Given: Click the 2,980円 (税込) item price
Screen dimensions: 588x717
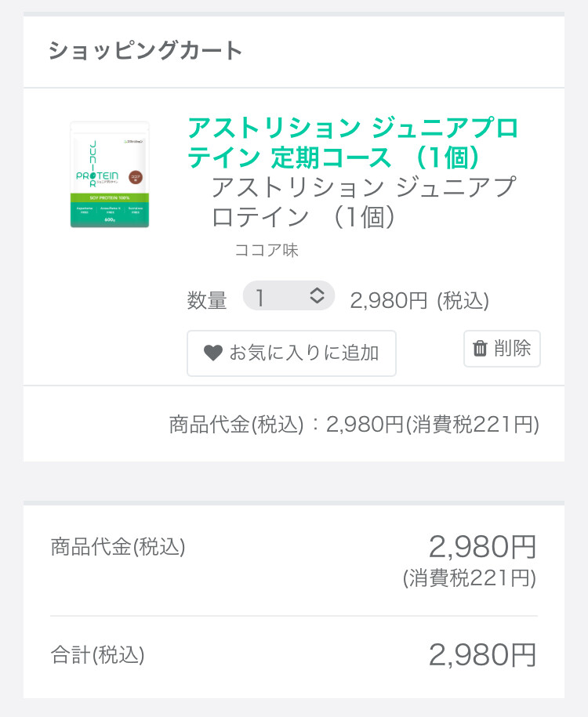Looking at the screenshot, I should [419, 301].
